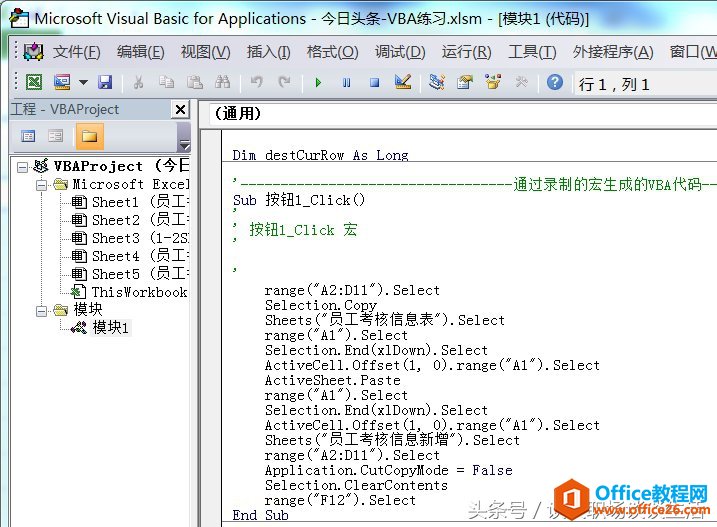Open Object Browser toolbar icon
The image size is (717, 527).
(x=493, y=82)
